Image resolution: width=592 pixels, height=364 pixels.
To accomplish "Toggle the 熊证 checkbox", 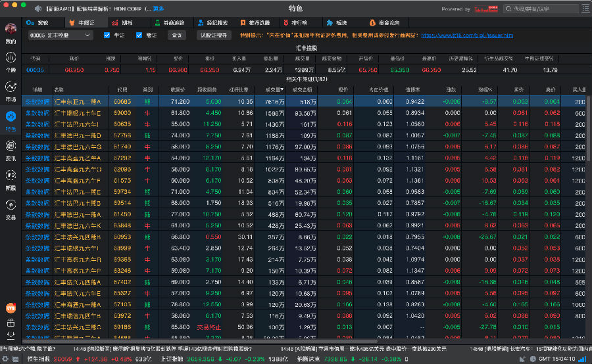I will 139,35.
